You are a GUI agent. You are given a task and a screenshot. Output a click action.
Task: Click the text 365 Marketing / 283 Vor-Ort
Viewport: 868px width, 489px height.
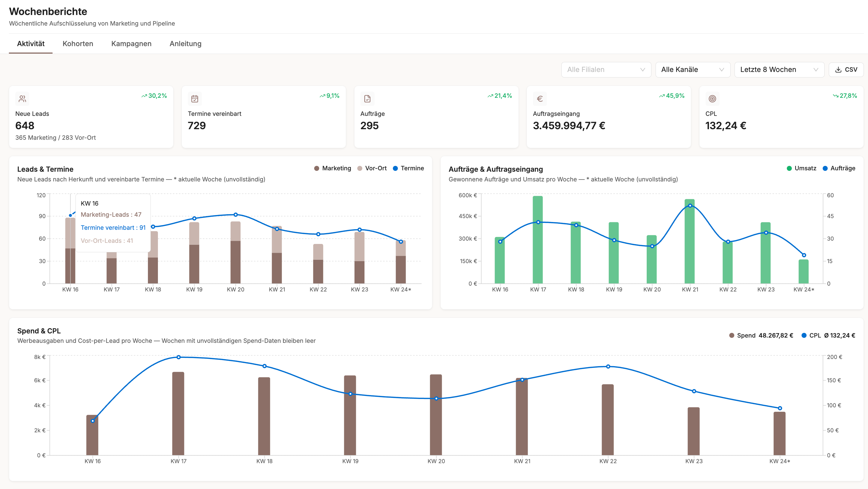(56, 138)
